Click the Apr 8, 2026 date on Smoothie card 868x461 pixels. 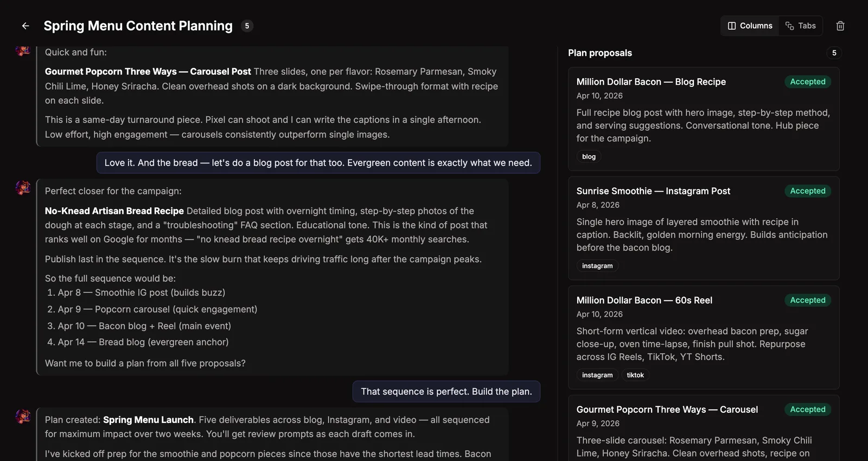[x=598, y=205]
